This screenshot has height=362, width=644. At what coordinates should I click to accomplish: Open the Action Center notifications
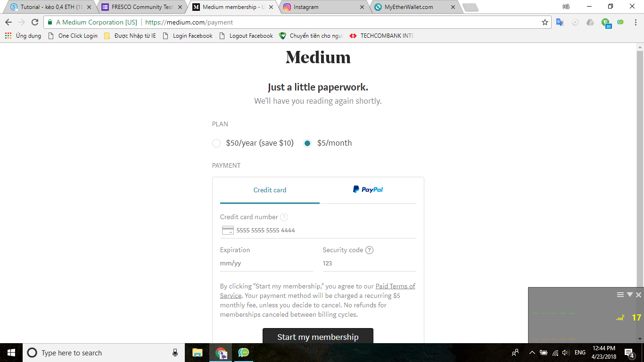[629, 353]
